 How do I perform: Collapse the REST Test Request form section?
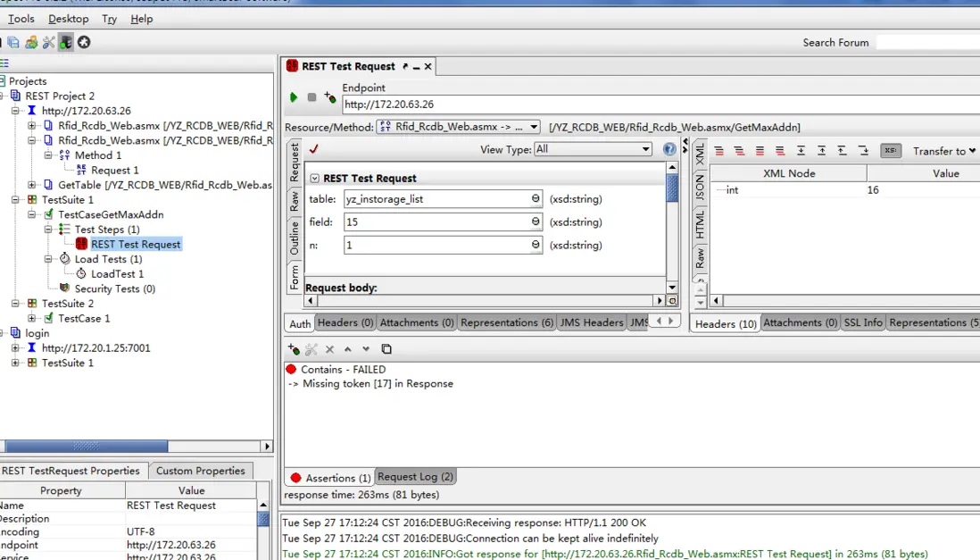[314, 179]
